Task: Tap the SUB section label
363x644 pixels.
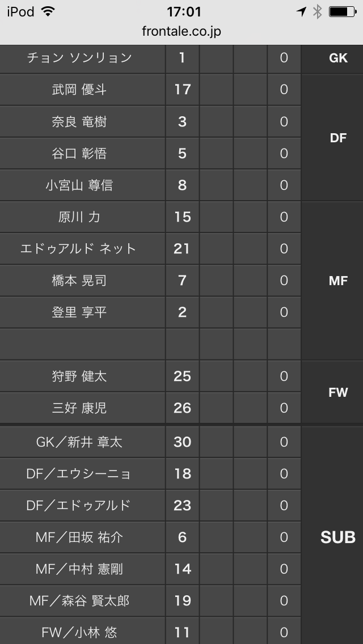Action: coord(338,537)
